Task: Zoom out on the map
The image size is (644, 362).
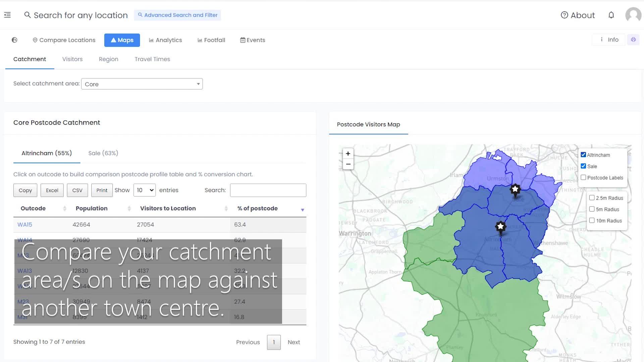Action: pyautogui.click(x=348, y=164)
